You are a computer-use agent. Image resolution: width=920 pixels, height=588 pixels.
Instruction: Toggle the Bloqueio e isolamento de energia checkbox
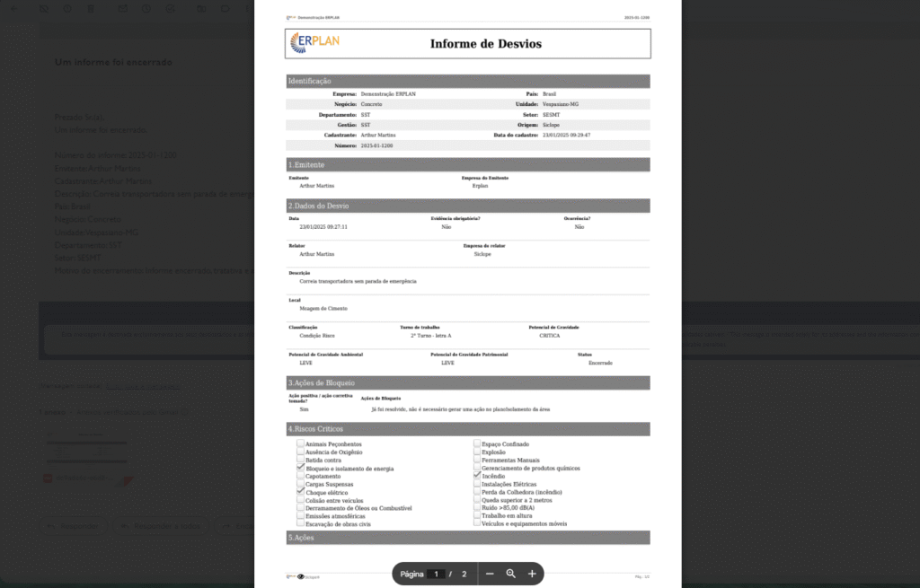point(300,468)
